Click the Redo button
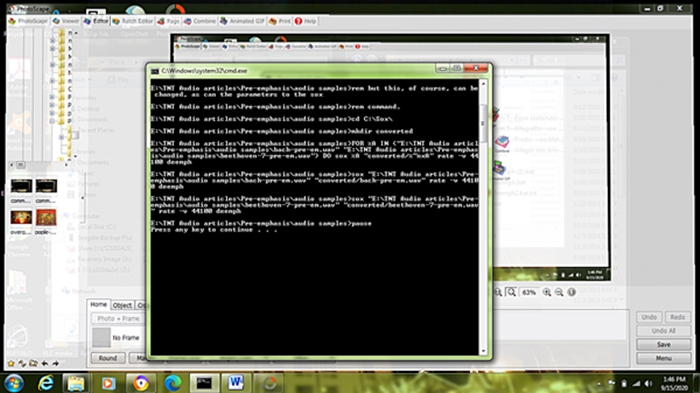This screenshot has height=393, width=700. [x=677, y=317]
